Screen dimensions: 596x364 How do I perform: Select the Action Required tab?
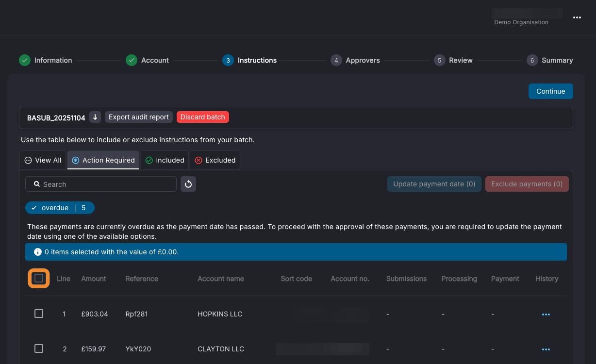pos(103,160)
